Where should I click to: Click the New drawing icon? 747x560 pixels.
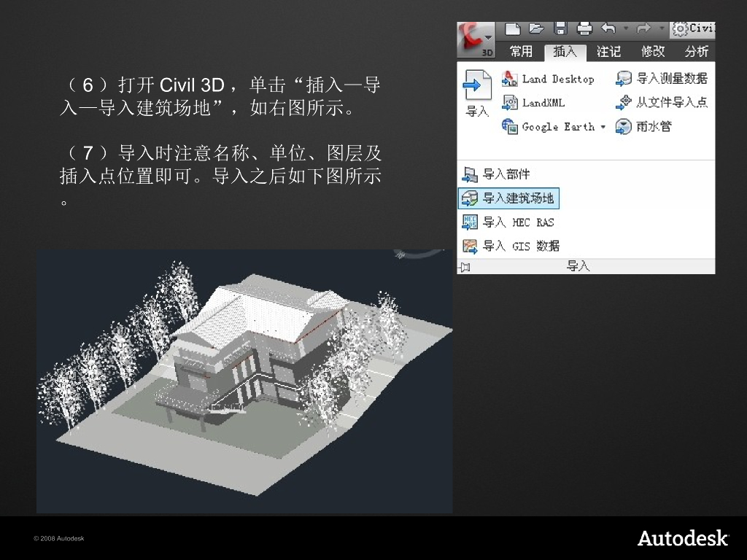click(513, 29)
